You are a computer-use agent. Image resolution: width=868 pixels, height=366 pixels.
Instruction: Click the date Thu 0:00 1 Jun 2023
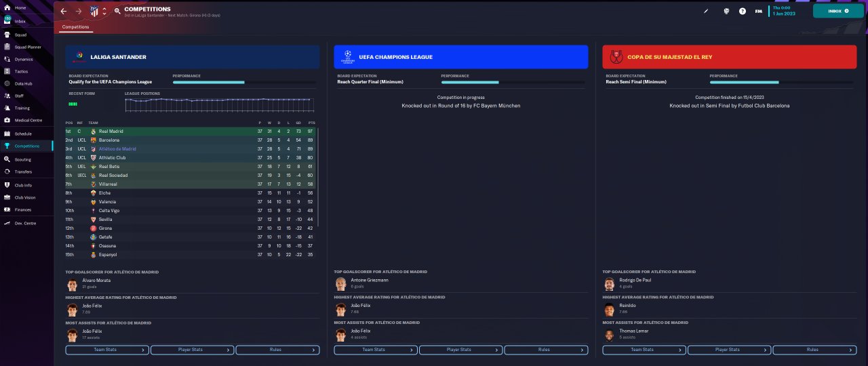(784, 11)
